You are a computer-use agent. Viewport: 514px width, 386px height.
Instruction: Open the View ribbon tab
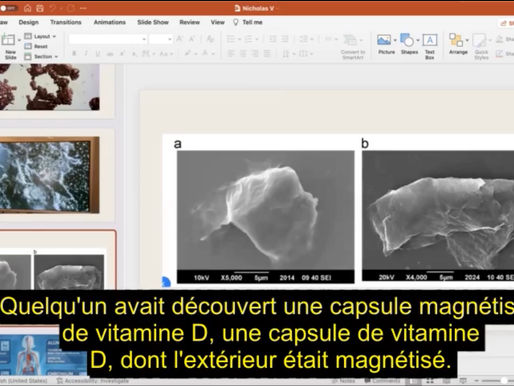217,22
